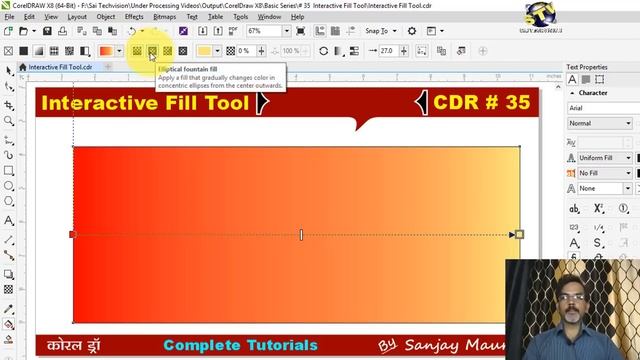Open the Uniform Fill type dropdown
The height and width of the screenshot is (360, 640).
point(605,158)
